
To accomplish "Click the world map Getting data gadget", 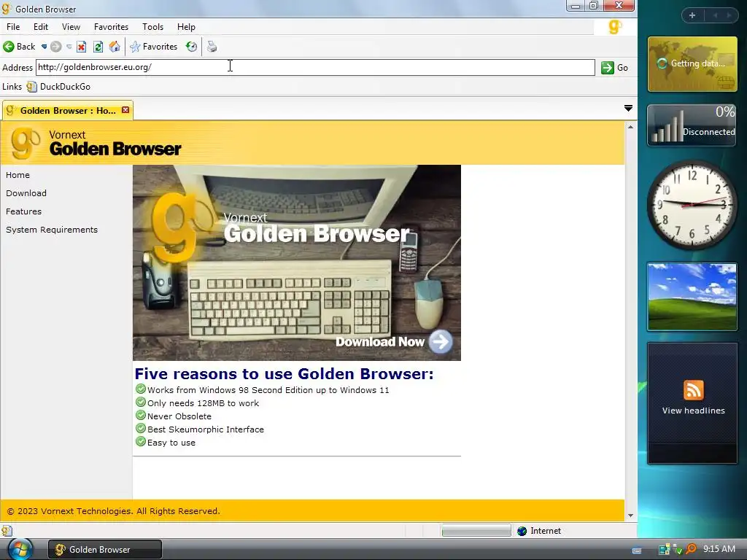I will point(692,64).
